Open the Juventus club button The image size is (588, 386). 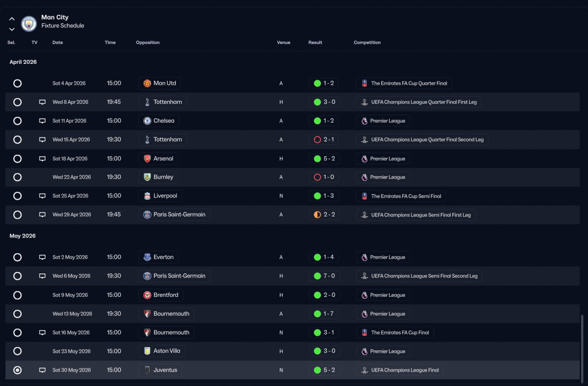(x=160, y=370)
